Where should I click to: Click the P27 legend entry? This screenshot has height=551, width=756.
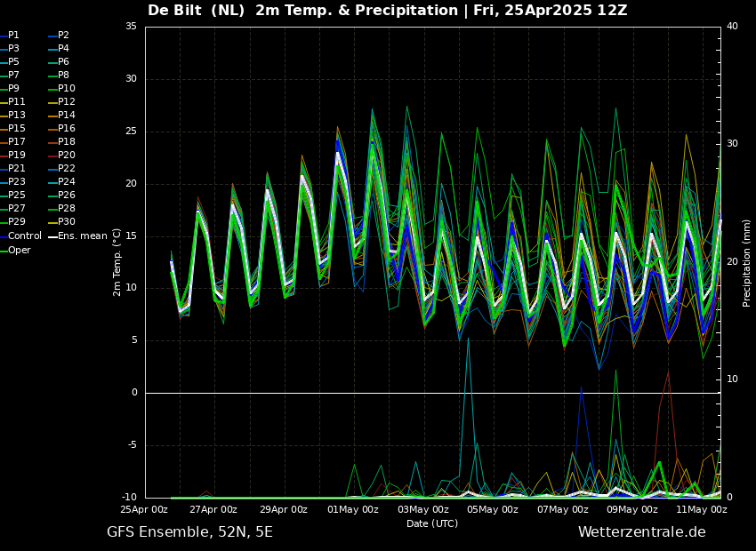(16, 209)
